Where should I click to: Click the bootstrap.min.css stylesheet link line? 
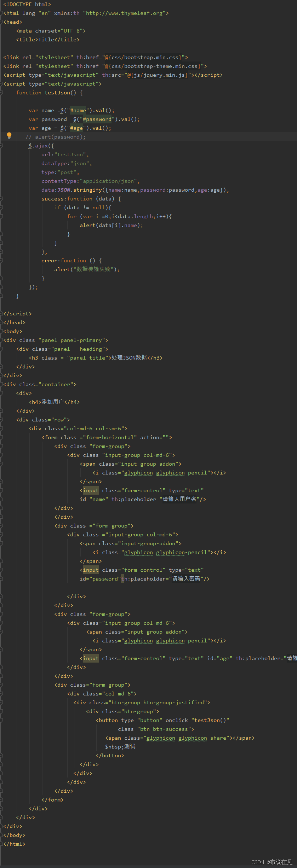pyautogui.click(x=96, y=57)
